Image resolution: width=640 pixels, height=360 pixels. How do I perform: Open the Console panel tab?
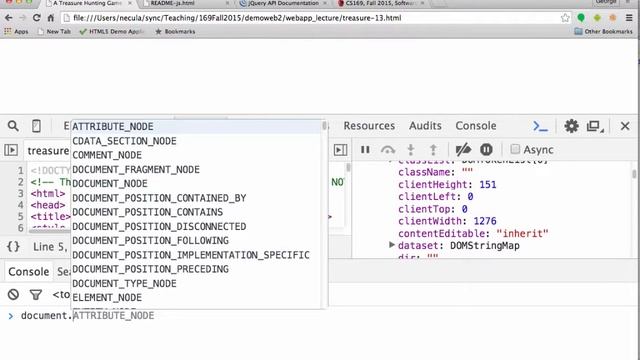(x=476, y=126)
